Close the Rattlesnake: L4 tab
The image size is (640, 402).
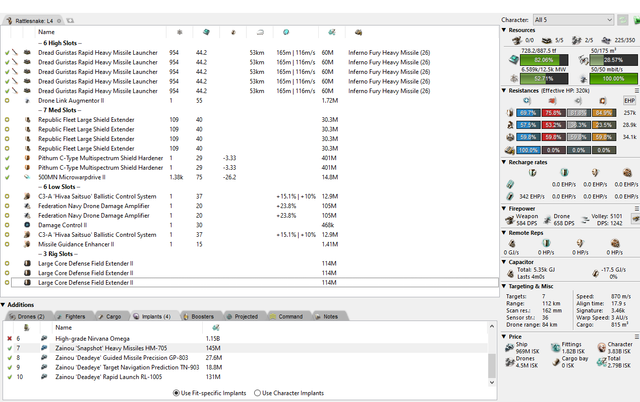[59, 20]
